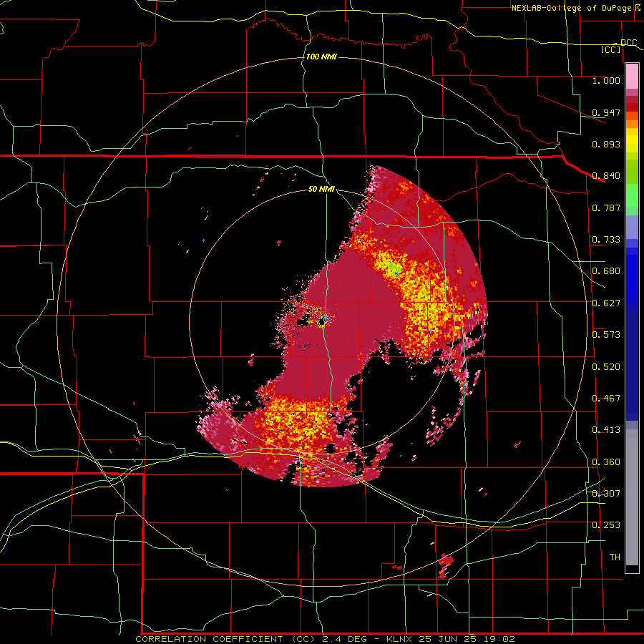The image size is (644, 644).
Task: Click the green low-CC core northeast of the radar
Action: point(395,269)
